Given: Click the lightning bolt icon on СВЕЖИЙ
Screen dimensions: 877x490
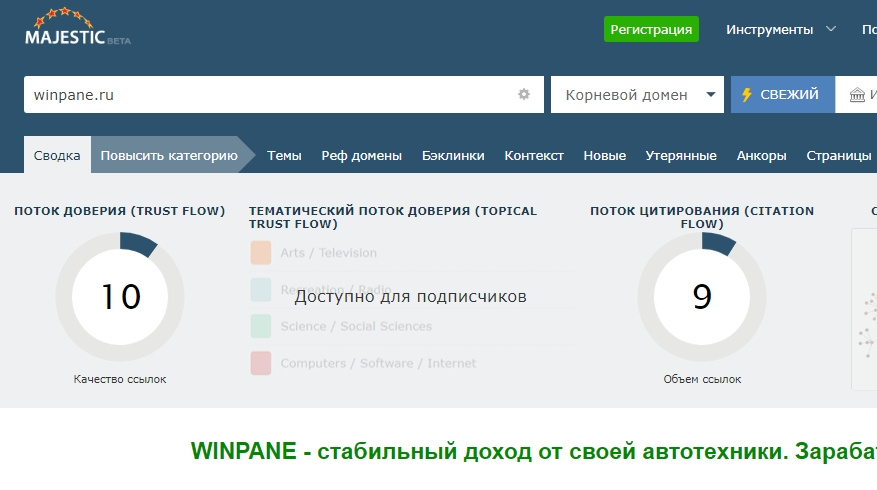Looking at the screenshot, I should point(747,95).
